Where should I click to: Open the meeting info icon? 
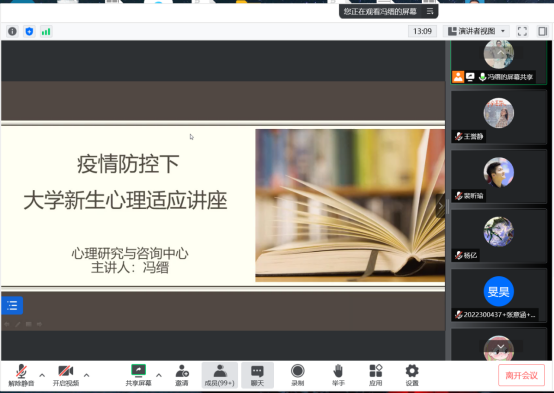12,31
